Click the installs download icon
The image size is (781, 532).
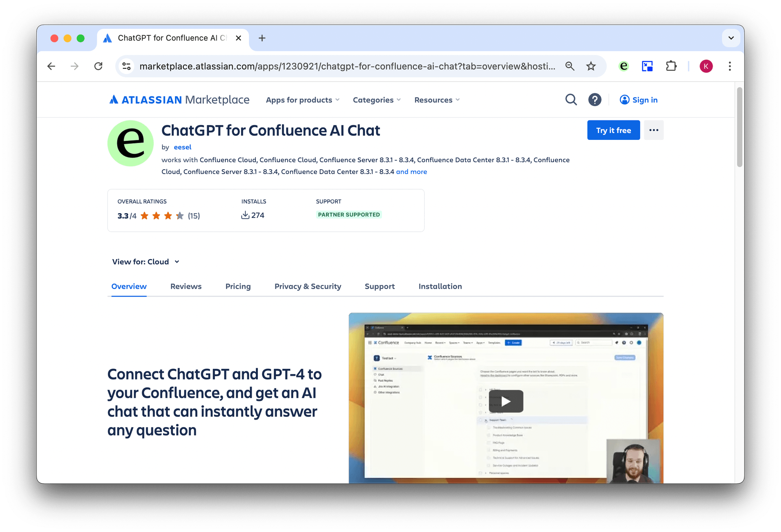[x=245, y=215]
